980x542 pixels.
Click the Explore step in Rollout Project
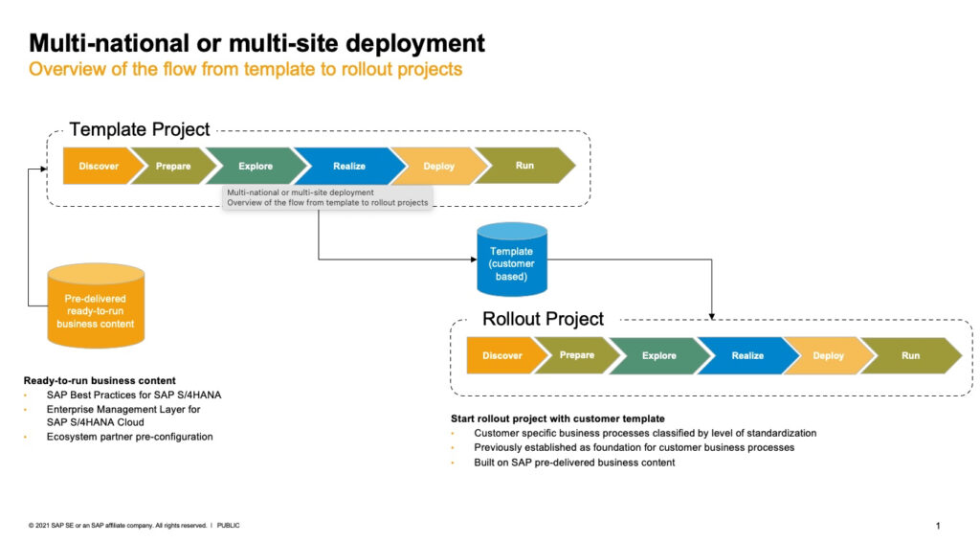658,355
